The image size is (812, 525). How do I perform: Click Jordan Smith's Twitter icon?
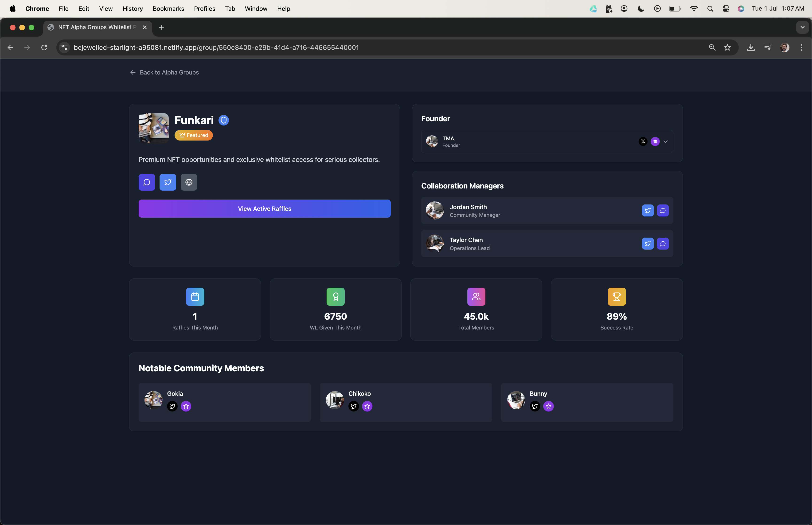[648, 211]
